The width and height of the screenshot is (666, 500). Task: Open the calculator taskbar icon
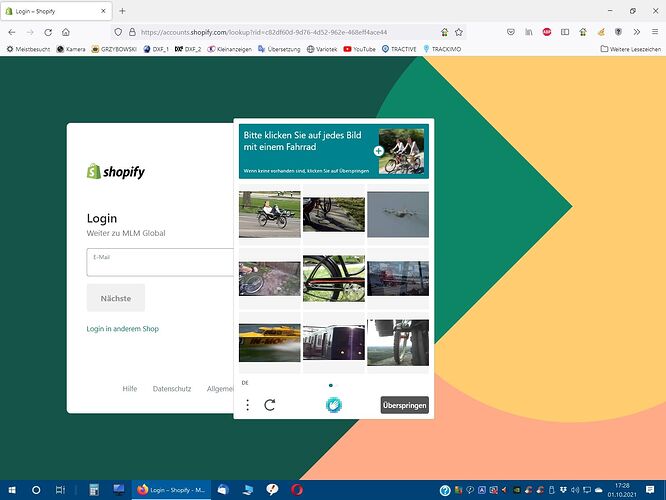click(94, 490)
